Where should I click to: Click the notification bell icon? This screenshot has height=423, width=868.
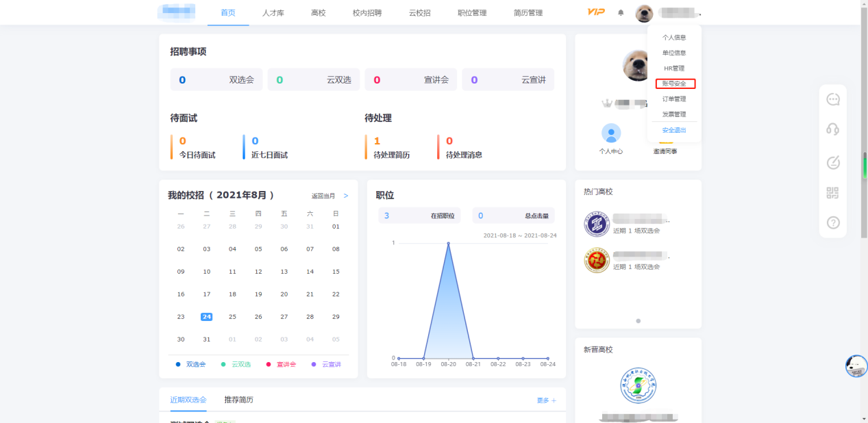click(621, 12)
